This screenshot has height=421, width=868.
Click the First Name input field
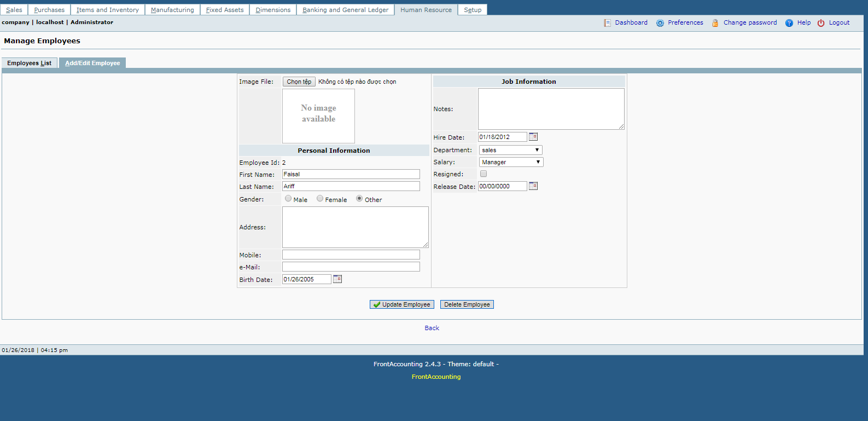(351, 174)
